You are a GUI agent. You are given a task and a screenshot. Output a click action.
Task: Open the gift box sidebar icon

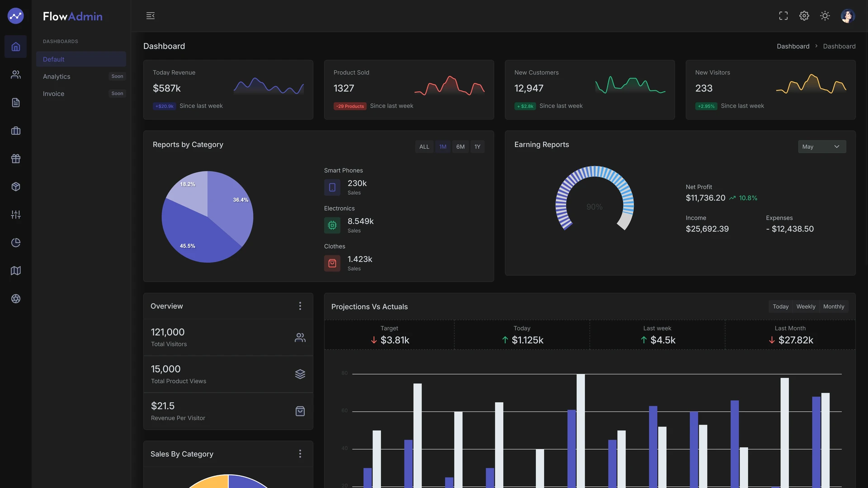pos(16,159)
